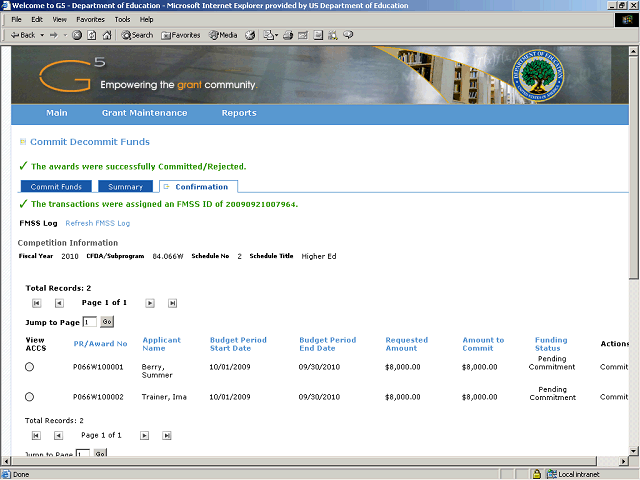
Task: Click the G5 logo in banner
Action: pos(72,74)
